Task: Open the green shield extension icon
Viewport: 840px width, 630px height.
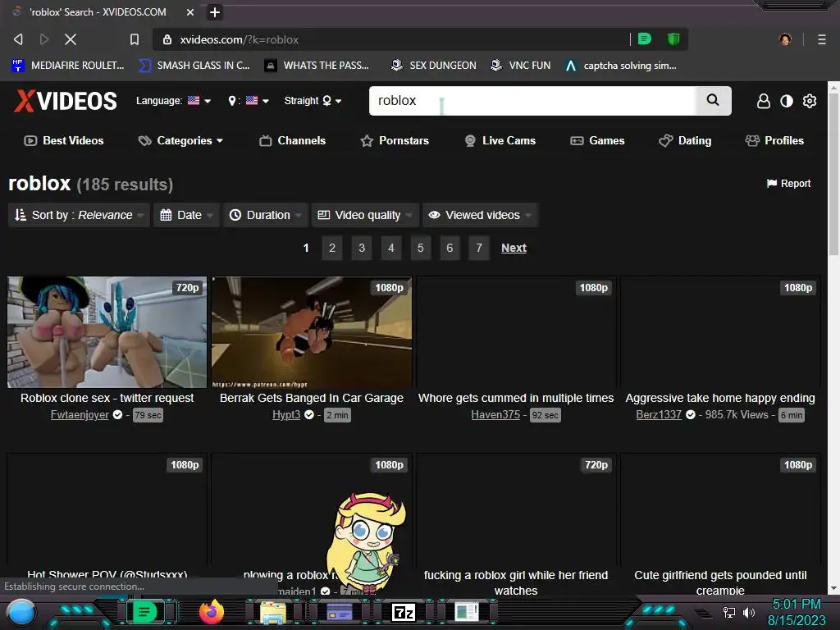Action: (673, 39)
